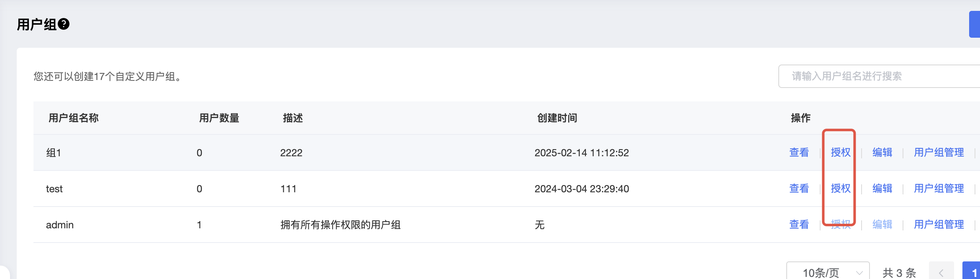Select page 1 in pagination
Screen dimensions: 980x279
point(972,273)
